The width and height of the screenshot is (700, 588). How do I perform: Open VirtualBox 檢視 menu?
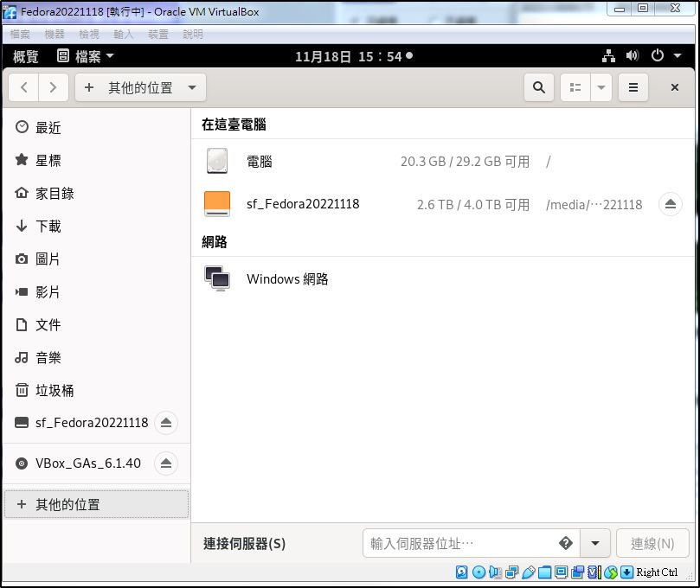coord(89,35)
